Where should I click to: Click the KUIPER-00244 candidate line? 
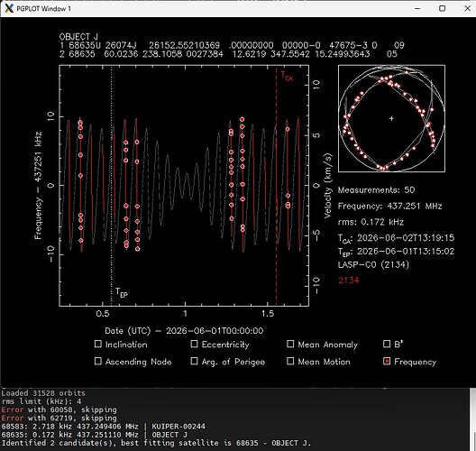click(x=103, y=426)
